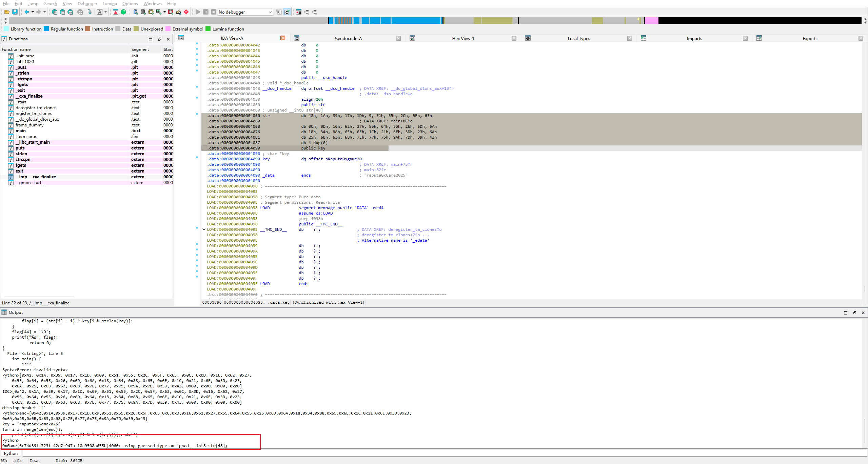868x464 pixels.
Task: Switch to the Hex View-1 tab
Action: click(463, 38)
